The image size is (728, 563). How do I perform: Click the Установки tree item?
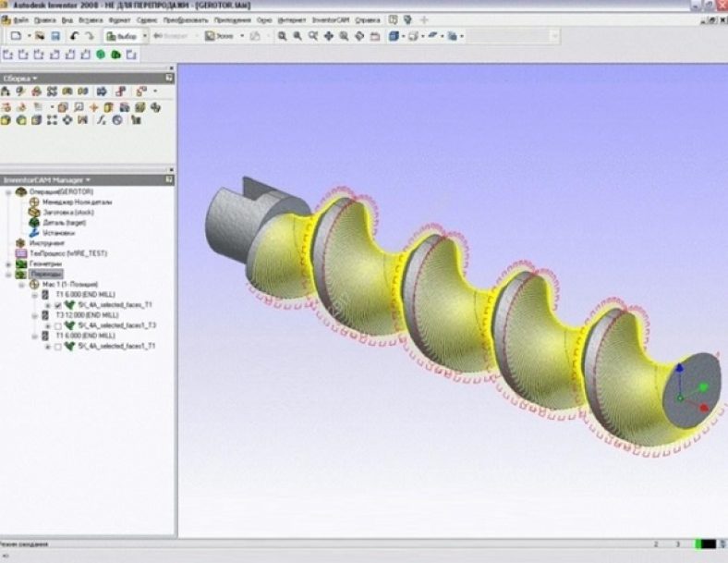(x=58, y=233)
